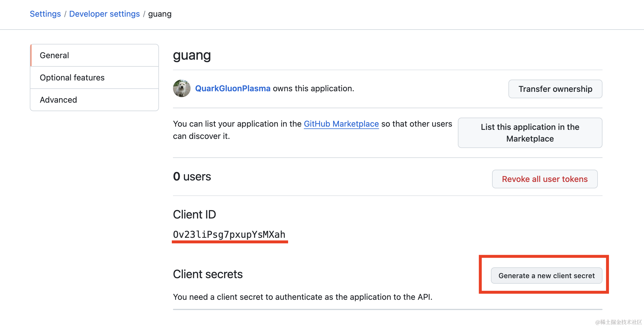Click the client secret description text

[x=302, y=297]
